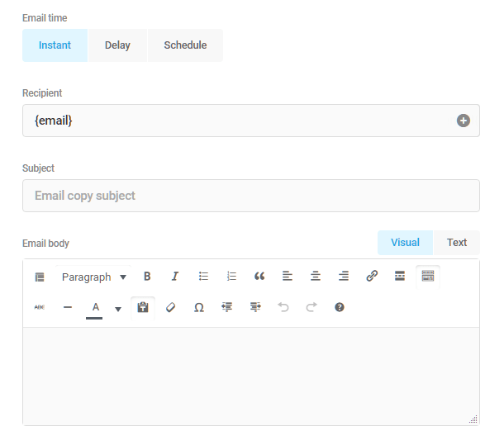
Task: Apply italic formatting
Action: tap(174, 277)
